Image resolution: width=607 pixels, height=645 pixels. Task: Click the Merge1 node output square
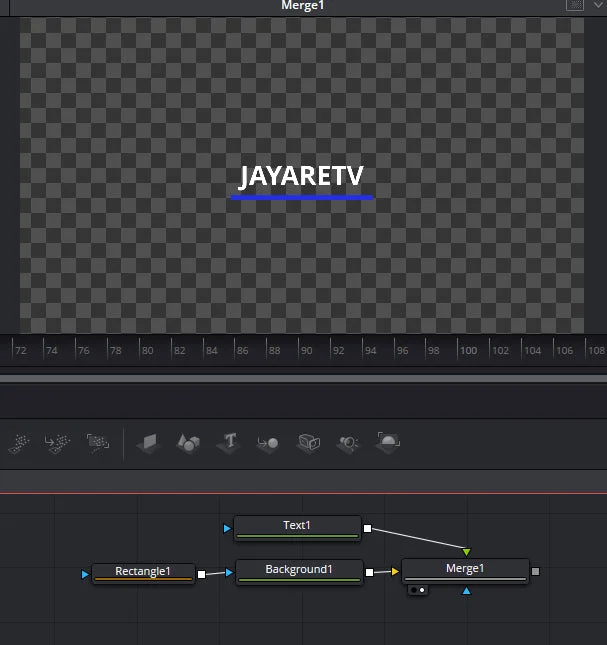535,571
